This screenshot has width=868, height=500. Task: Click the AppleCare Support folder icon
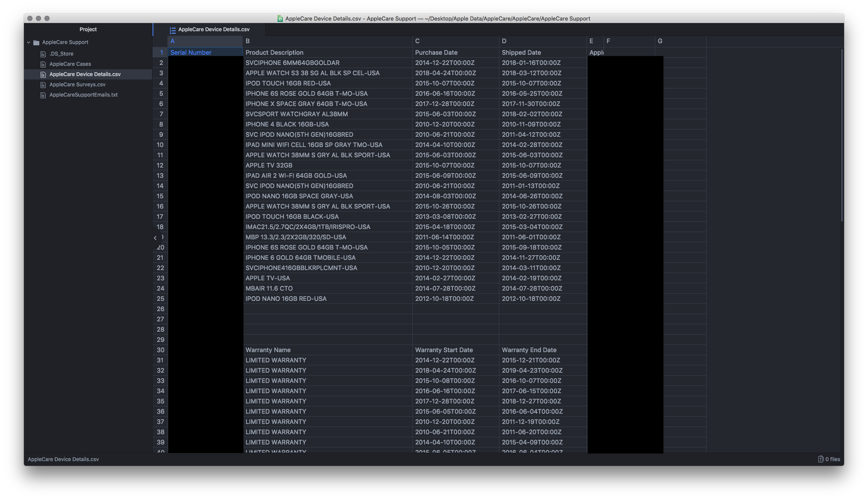pyautogui.click(x=36, y=42)
